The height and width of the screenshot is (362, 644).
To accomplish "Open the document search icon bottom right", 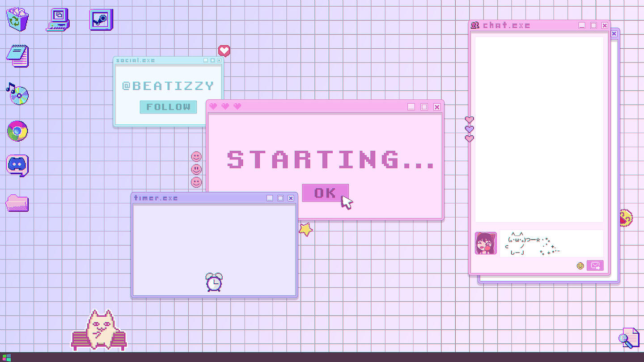I will pos(629,338).
